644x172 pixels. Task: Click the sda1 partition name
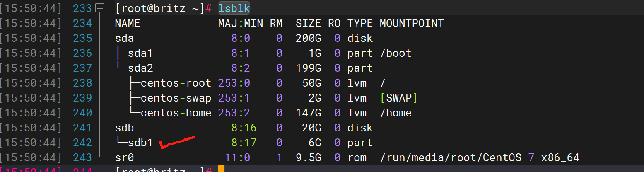click(x=140, y=53)
